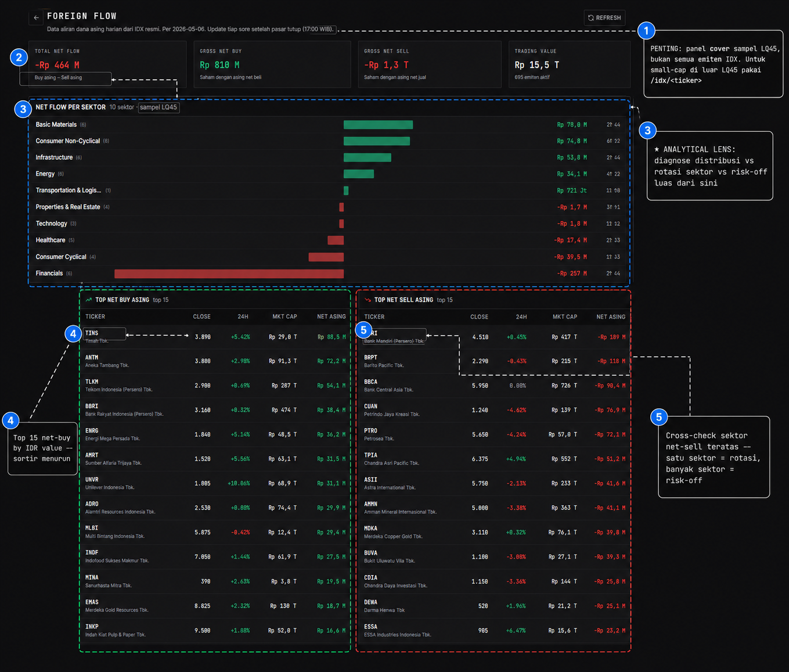Screen dimensions: 789x672
Task: Select UNVR 24H change +10.86%
Action: pyautogui.click(x=239, y=483)
